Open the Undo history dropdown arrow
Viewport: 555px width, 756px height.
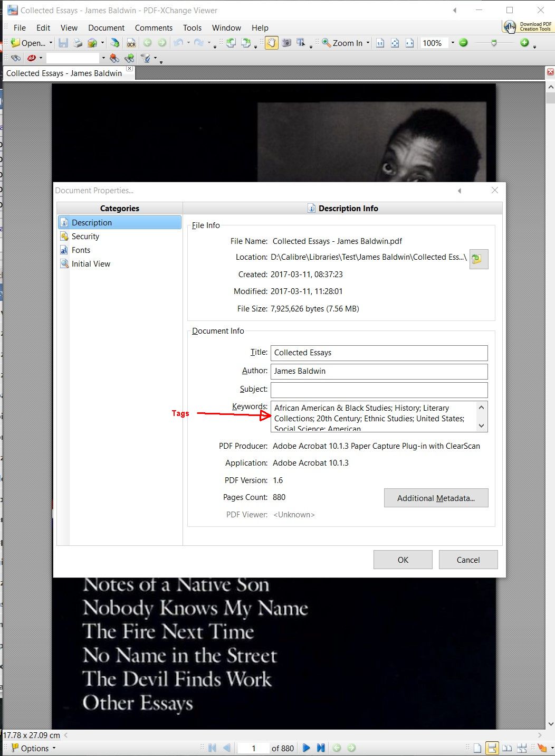coord(188,43)
